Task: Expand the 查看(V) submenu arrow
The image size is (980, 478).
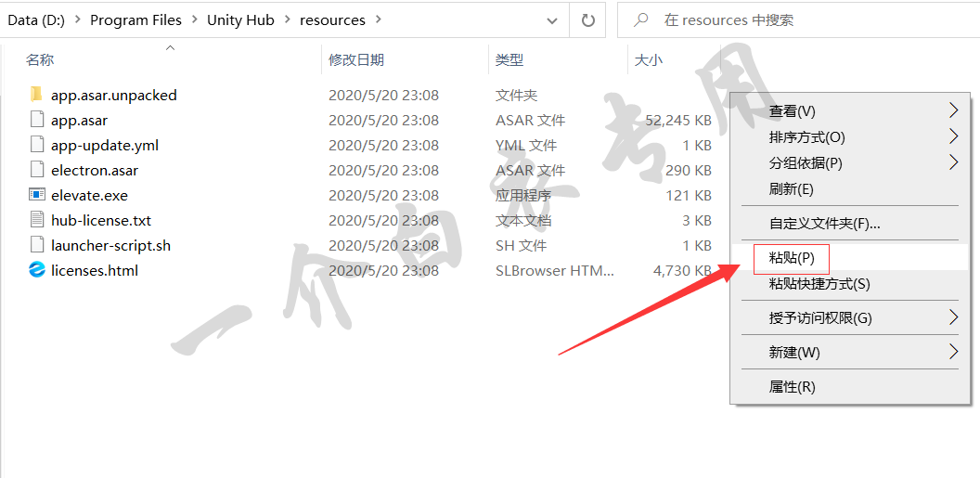Action: (x=953, y=110)
